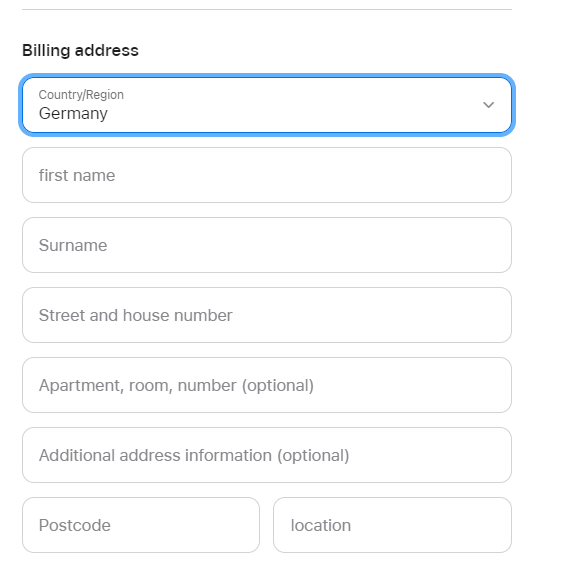Click the '(optional)' text in Additional address field
Image resolution: width=581 pixels, height=571 pixels.
[x=313, y=456]
